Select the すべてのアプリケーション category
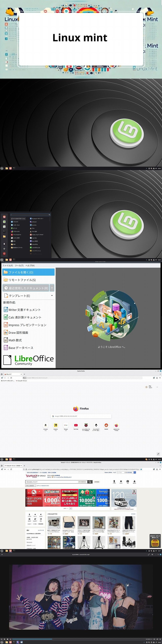Image resolution: width=162 pixels, height=644 pixels. coord(19,218)
